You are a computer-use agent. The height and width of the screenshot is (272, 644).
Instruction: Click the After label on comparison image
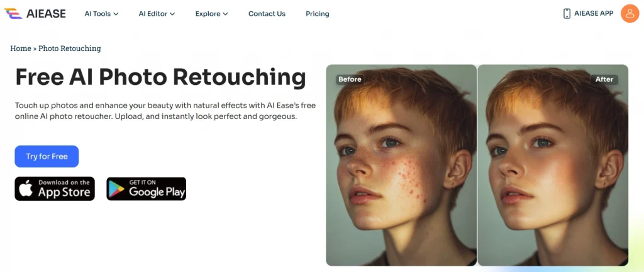(604, 79)
